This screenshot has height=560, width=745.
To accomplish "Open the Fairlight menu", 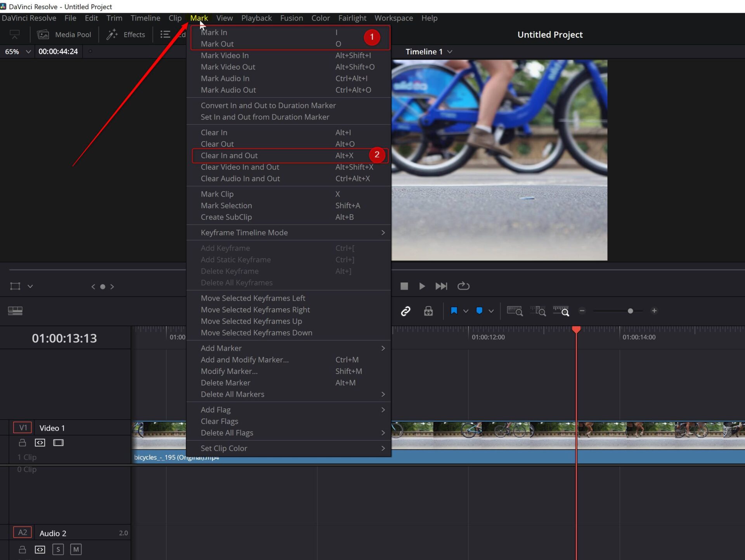I will click(352, 18).
